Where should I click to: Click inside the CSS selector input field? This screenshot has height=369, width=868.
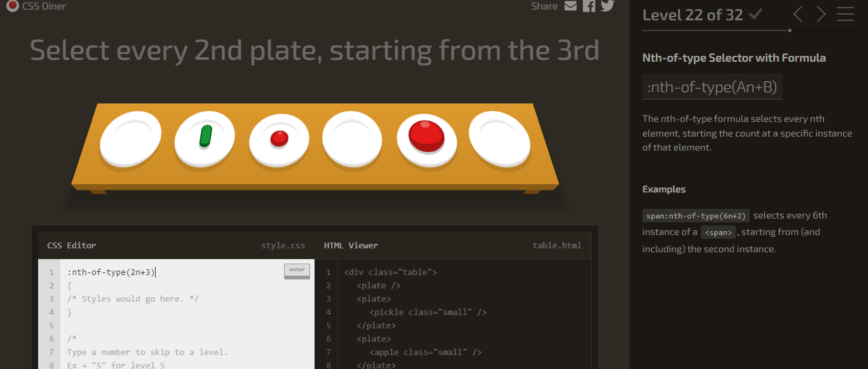(172, 272)
